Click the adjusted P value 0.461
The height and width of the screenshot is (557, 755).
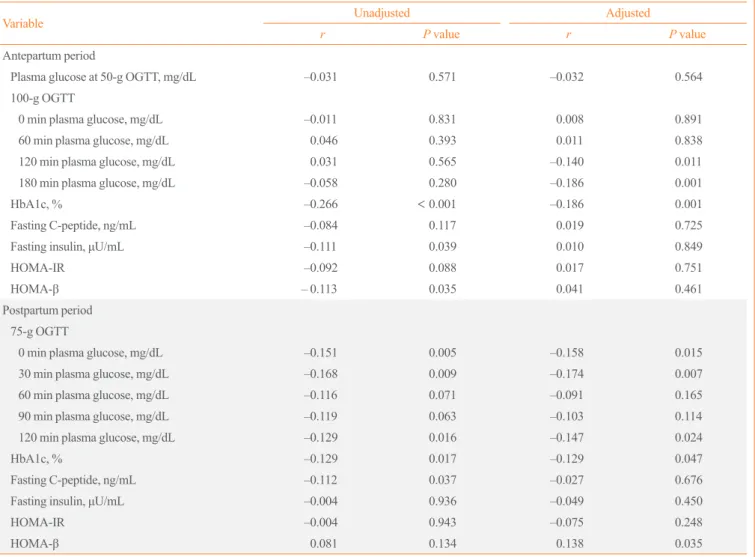click(689, 289)
